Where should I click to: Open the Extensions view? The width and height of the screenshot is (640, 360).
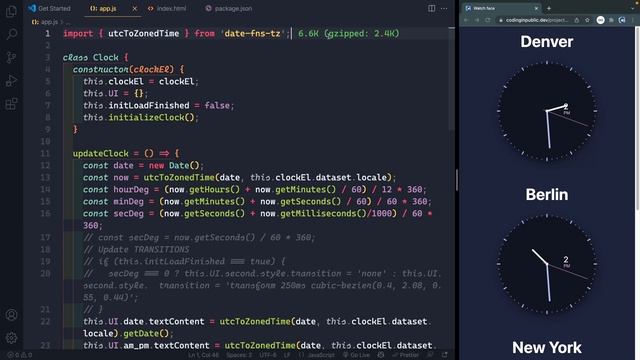point(11,104)
